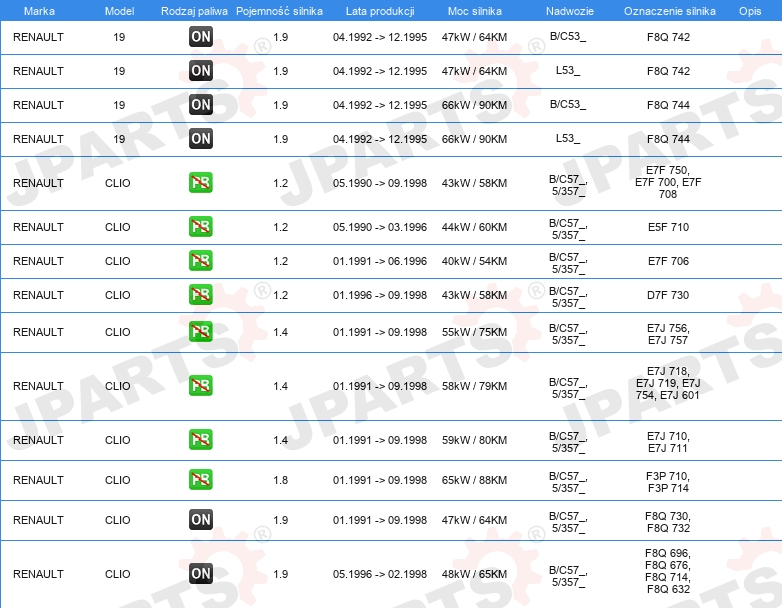
Task: Click the Opis column header
Action: pos(750,11)
